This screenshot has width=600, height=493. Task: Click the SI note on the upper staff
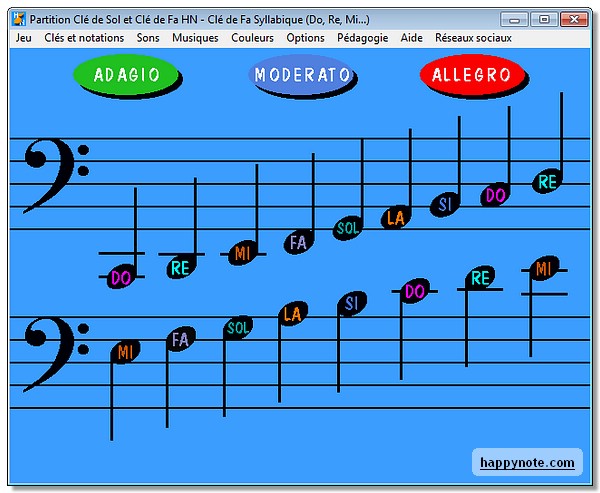tap(444, 205)
